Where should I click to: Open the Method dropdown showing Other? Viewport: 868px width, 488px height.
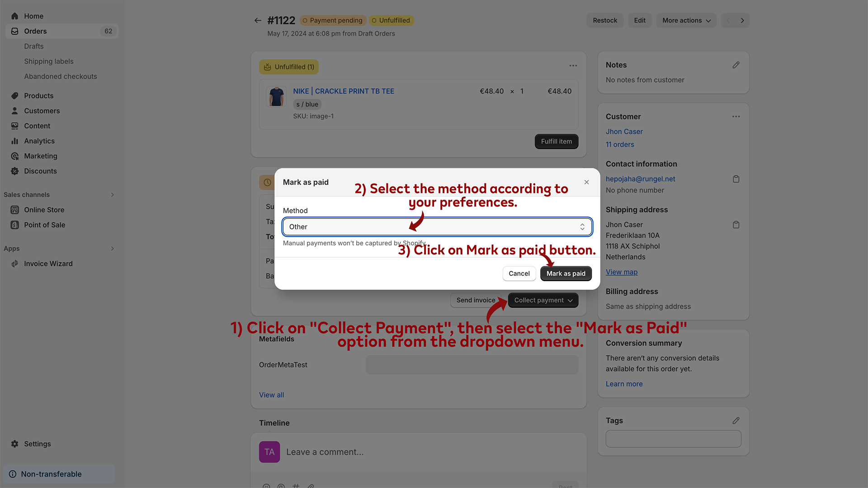coord(437,227)
